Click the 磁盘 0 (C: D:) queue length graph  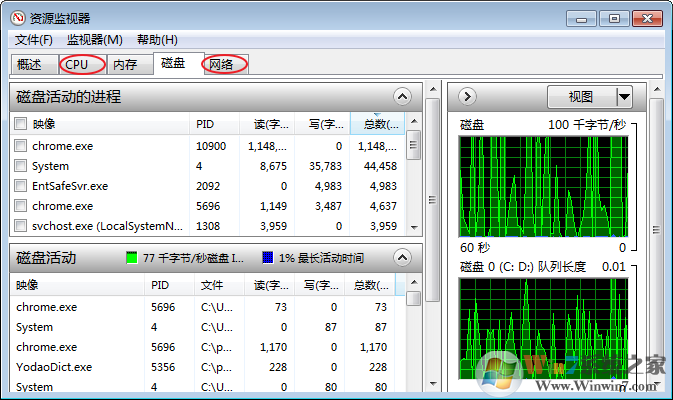(543, 329)
